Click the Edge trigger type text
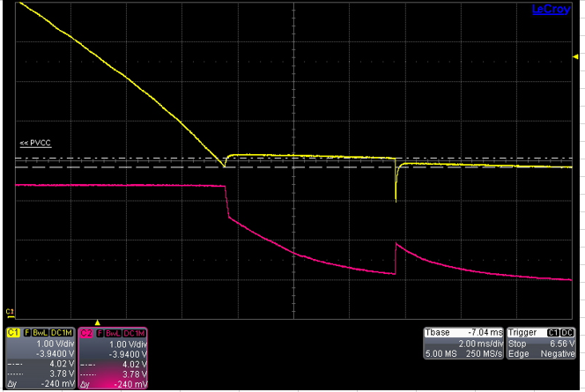Image resolution: width=585 pixels, height=392 pixels. click(x=517, y=353)
